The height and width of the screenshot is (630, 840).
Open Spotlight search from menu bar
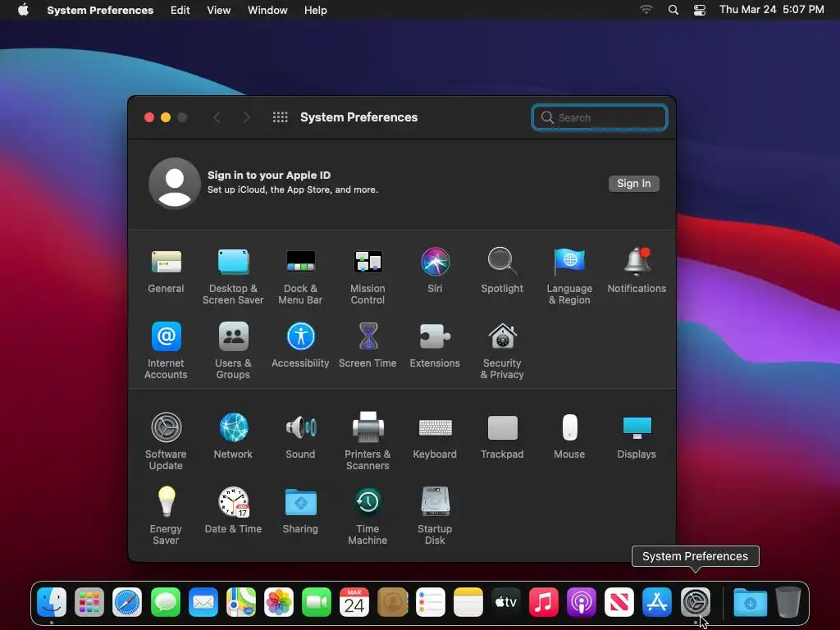point(673,10)
